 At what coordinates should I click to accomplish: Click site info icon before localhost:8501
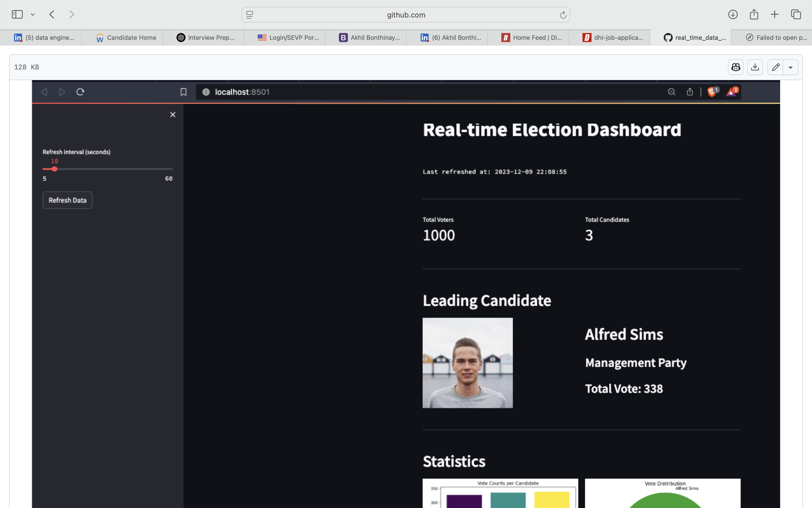[206, 92]
